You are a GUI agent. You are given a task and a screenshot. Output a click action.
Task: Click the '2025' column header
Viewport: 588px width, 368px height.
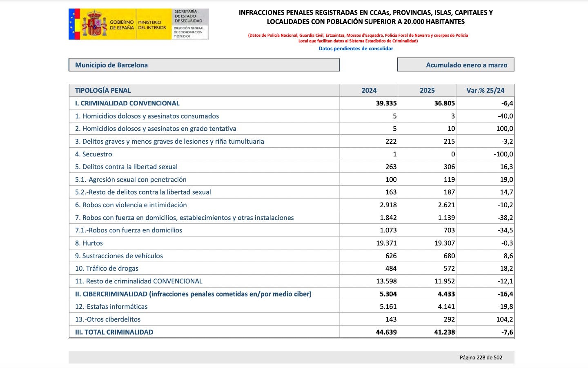click(427, 90)
